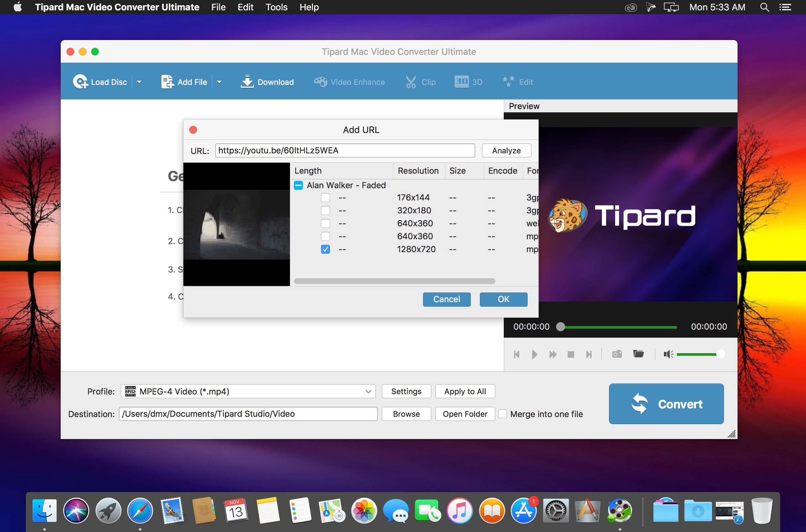Enable the 1280x720 resolution checkbox
The width and height of the screenshot is (806, 532).
325,249
